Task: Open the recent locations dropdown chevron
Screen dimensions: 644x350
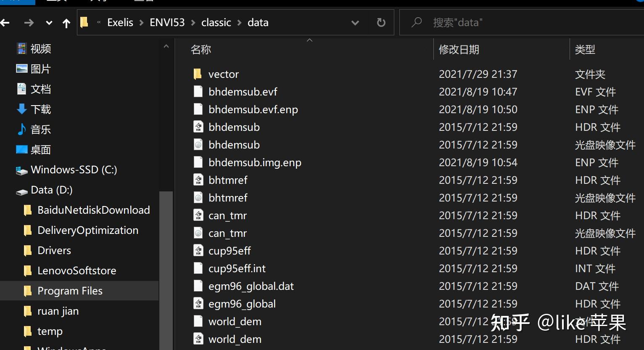Action: [x=49, y=23]
